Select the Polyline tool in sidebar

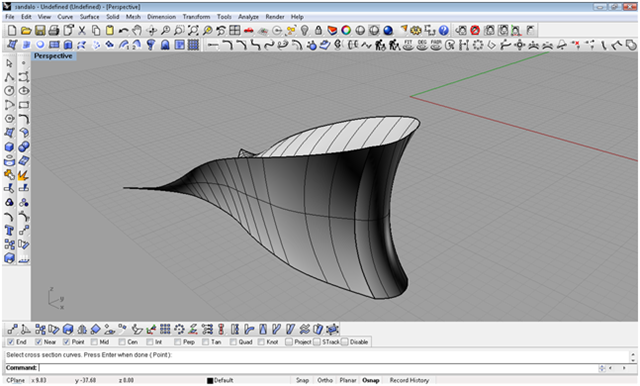[9, 77]
